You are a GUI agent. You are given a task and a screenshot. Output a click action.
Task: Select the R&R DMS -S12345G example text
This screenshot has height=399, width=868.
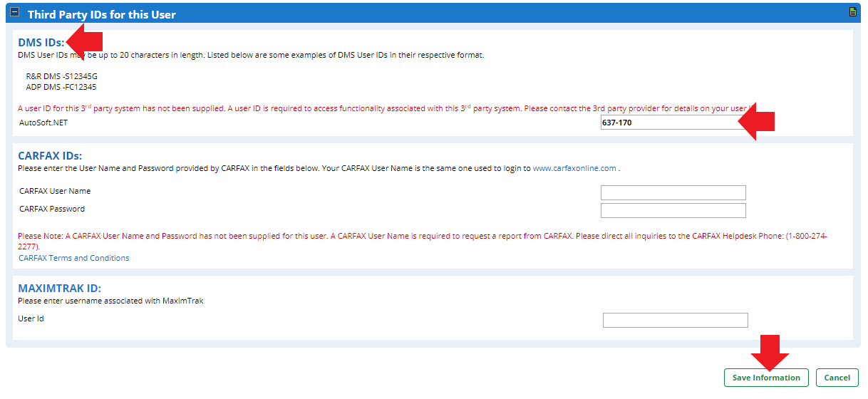click(x=62, y=76)
